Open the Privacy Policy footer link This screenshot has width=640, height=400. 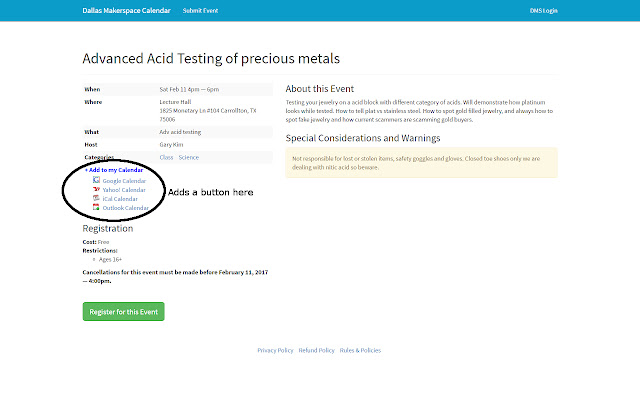tap(275, 350)
